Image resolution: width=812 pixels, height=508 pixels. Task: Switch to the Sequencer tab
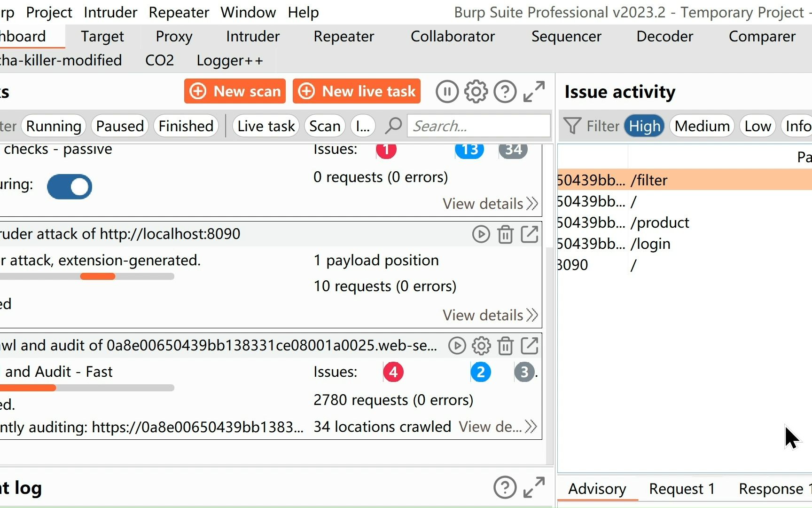tap(566, 37)
